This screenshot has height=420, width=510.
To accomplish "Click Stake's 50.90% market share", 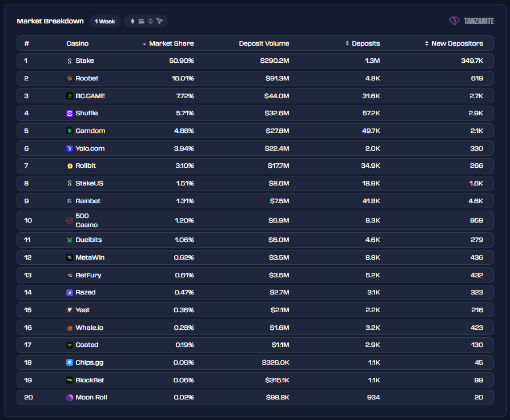I will (182, 61).
